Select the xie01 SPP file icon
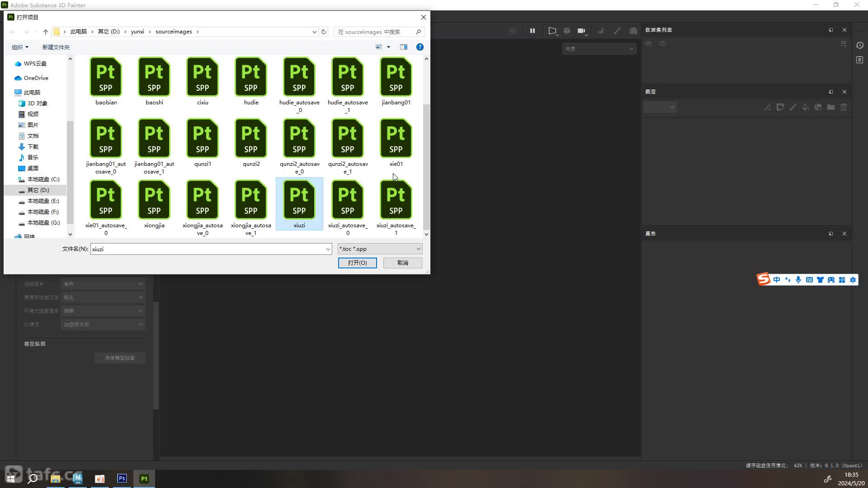The height and width of the screenshot is (488, 868). pyautogui.click(x=396, y=138)
